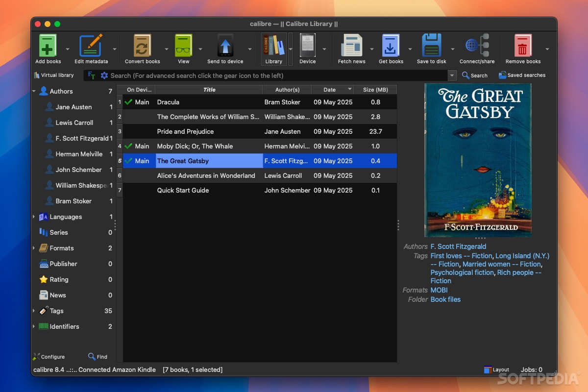This screenshot has height=392, width=588.
Task: Sort by Author(s) column header
Action: point(287,90)
